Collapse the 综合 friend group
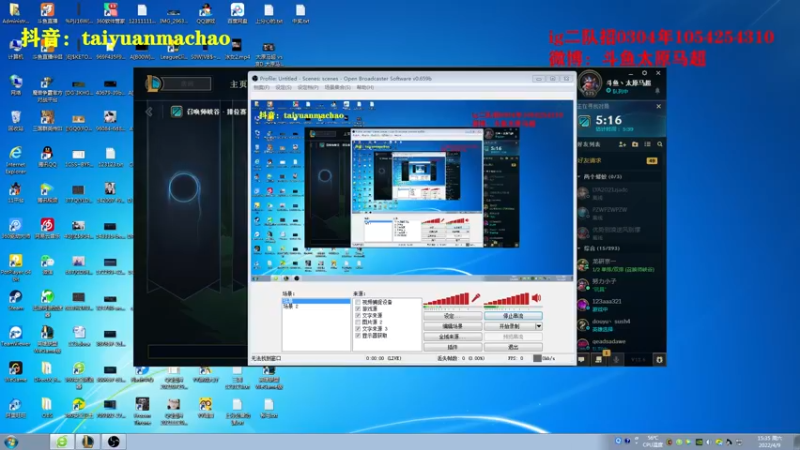The image size is (800, 450). pyautogui.click(x=580, y=248)
